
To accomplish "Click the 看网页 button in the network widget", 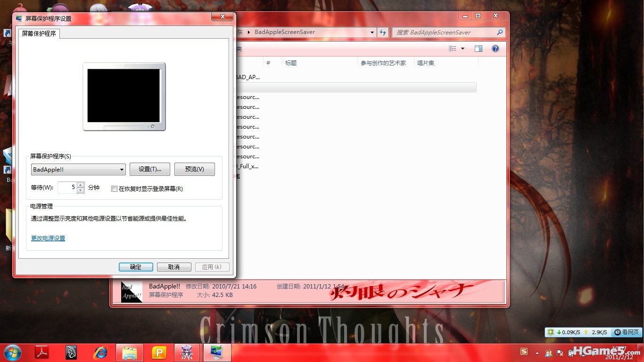I will pyautogui.click(x=627, y=332).
